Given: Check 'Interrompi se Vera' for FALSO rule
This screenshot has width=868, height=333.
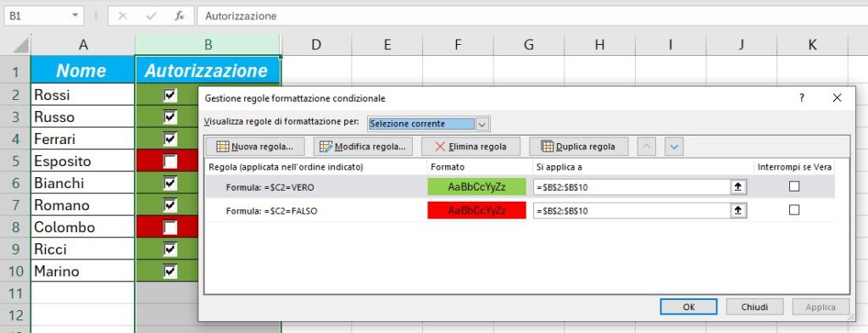Looking at the screenshot, I should (794, 210).
